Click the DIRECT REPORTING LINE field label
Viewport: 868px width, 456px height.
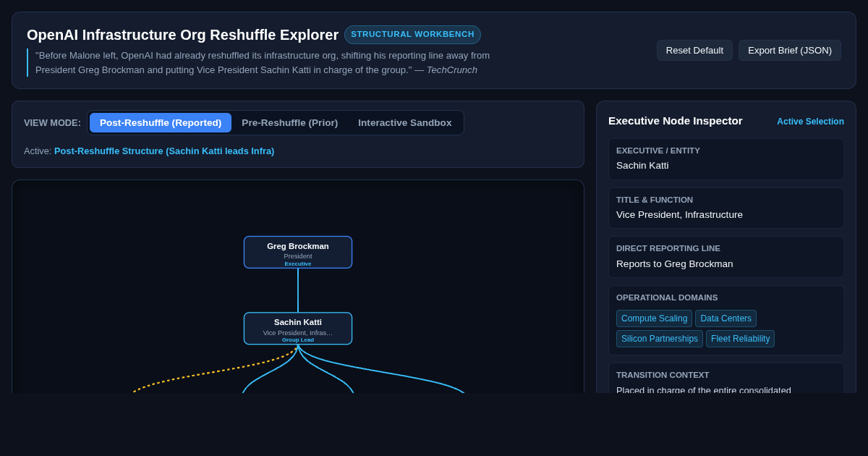(668, 248)
